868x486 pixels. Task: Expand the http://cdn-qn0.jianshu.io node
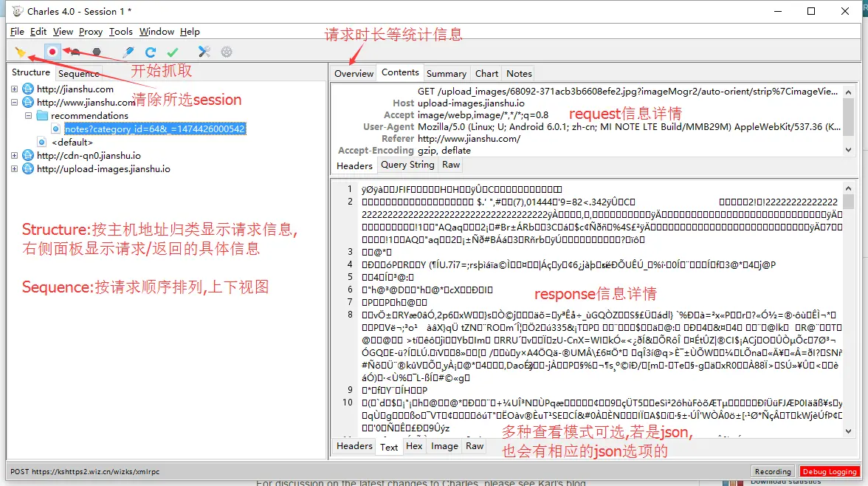(14, 157)
